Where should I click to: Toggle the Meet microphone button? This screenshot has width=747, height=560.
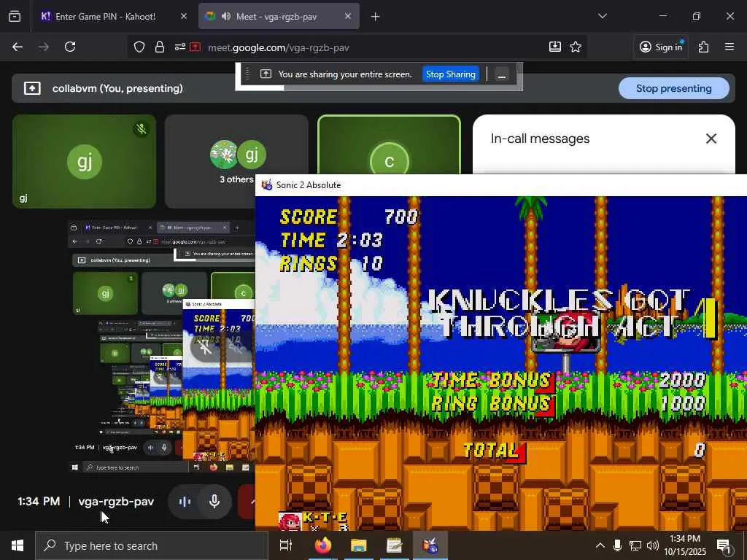coord(214,502)
